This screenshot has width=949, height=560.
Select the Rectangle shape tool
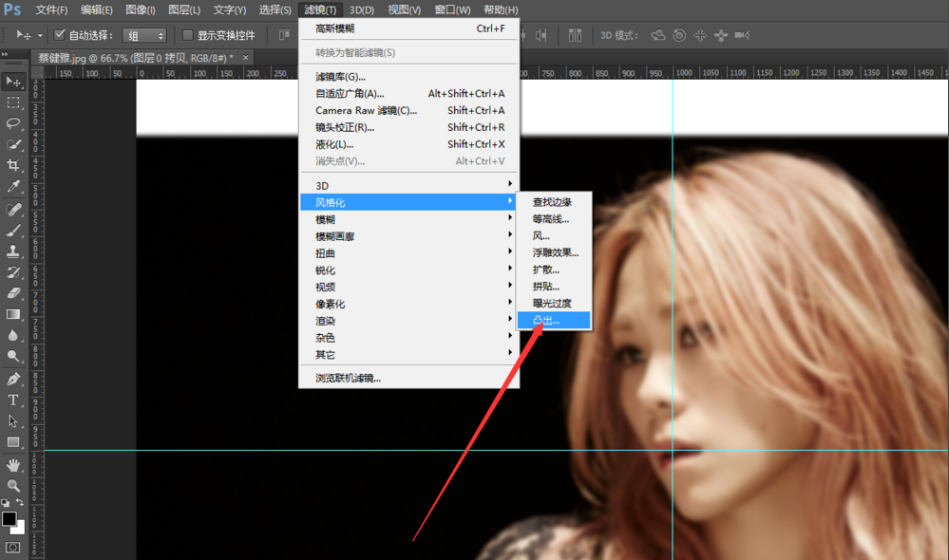13,442
